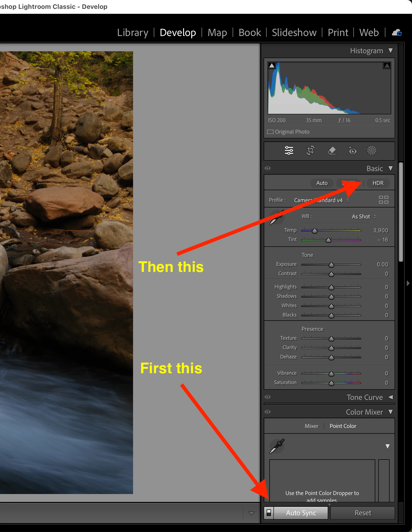
Task: Click the Auto tone button
Action: pos(322,183)
